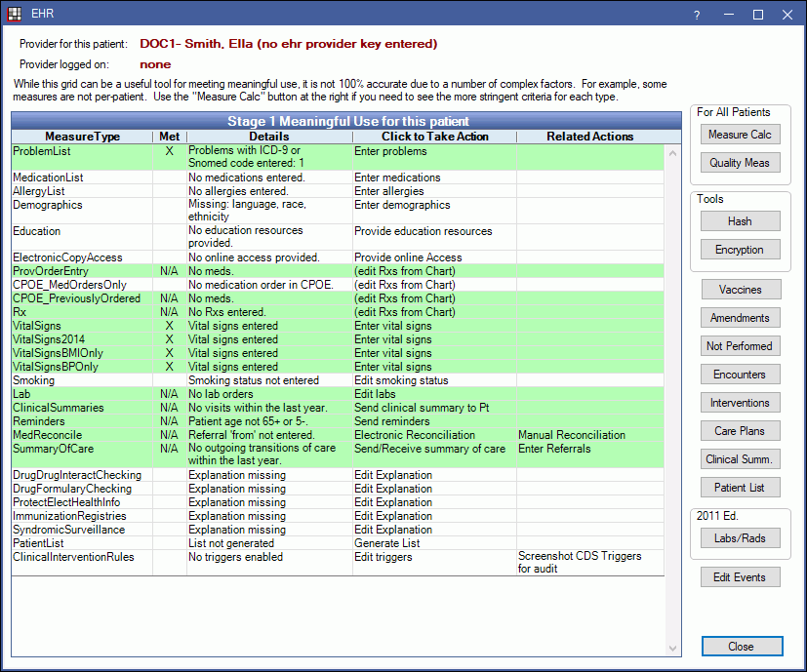The image size is (807, 672).
Task: Open Quality Meas for all patients
Action: tap(740, 163)
